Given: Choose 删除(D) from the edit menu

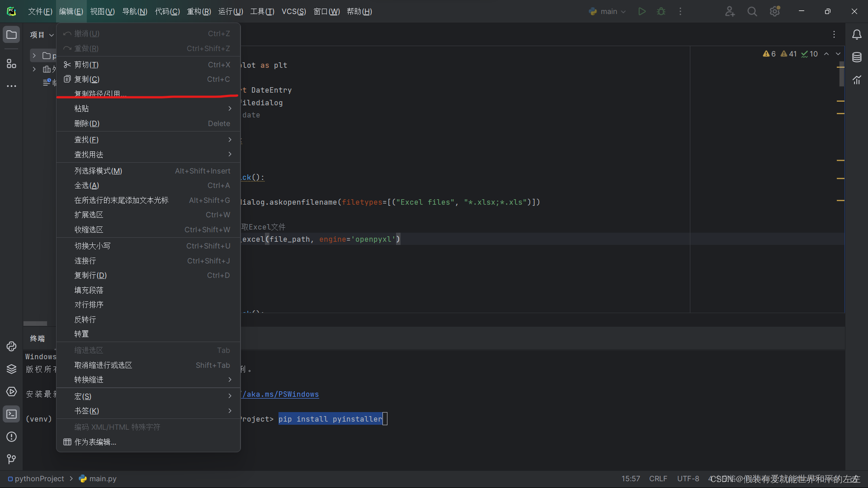Looking at the screenshot, I should (x=148, y=123).
